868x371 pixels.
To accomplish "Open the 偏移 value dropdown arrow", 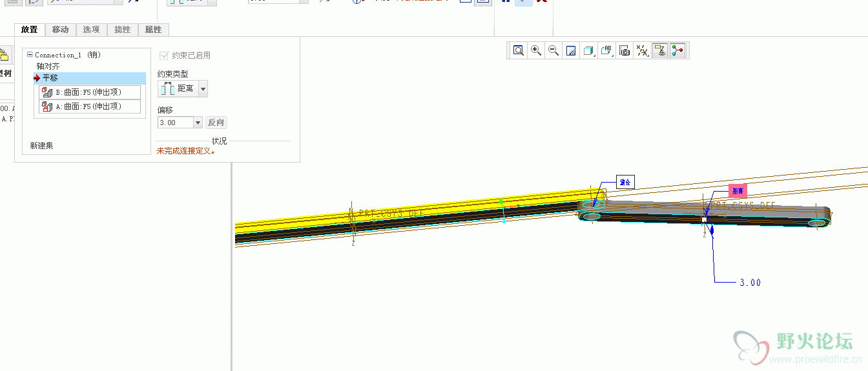I will [198, 123].
